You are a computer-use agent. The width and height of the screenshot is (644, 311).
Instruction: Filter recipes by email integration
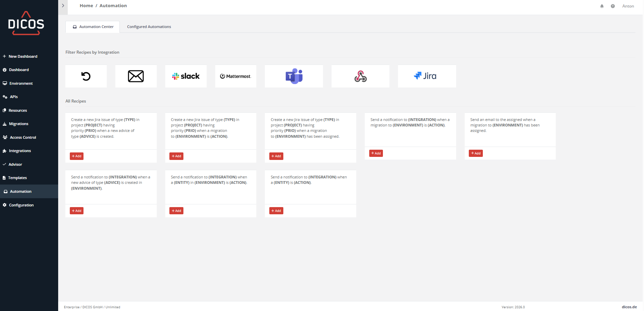pyautogui.click(x=136, y=76)
